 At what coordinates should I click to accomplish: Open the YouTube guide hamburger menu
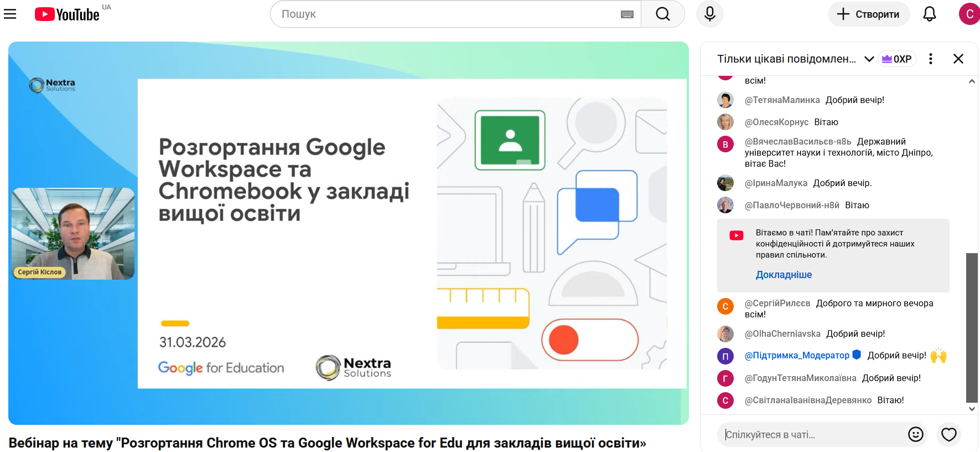(10, 14)
